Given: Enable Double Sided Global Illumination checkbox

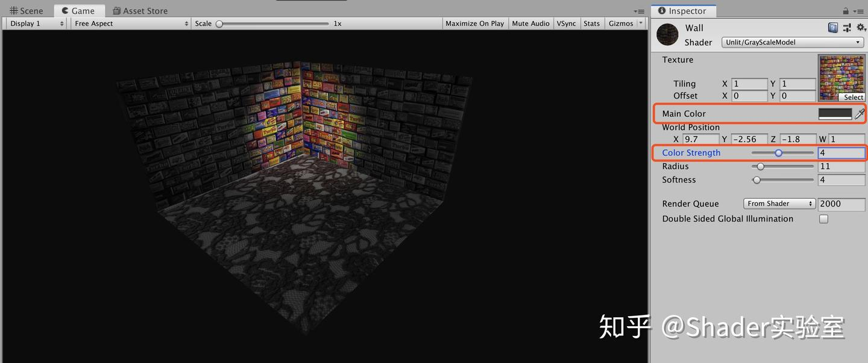Looking at the screenshot, I should pyautogui.click(x=823, y=219).
